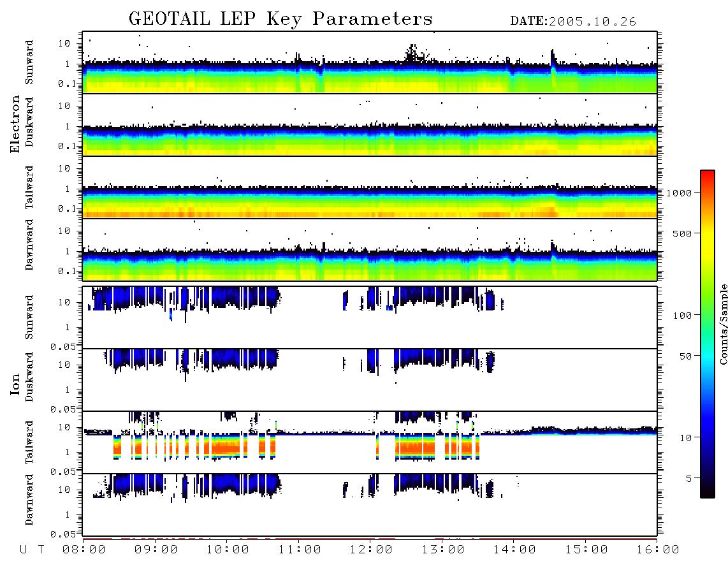Click the 16:00 time tick label
728x561 pixels.
pyautogui.click(x=658, y=550)
